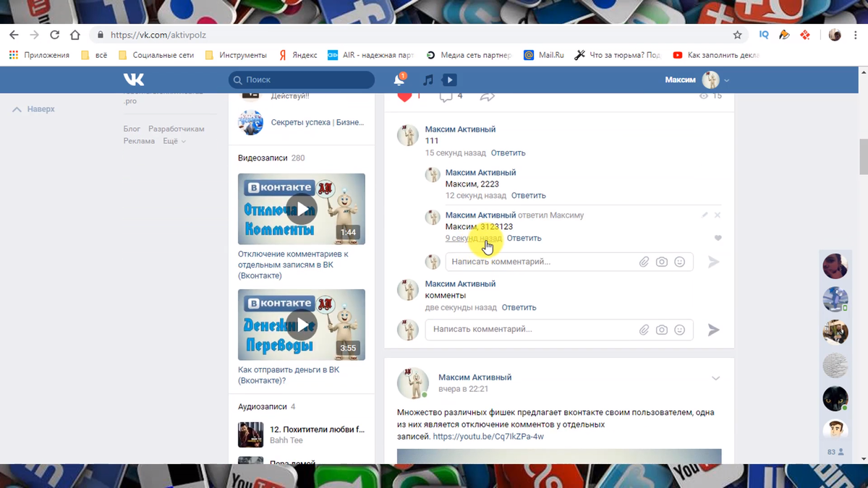
Task: Click browser forward arrow
Action: pos(34,35)
